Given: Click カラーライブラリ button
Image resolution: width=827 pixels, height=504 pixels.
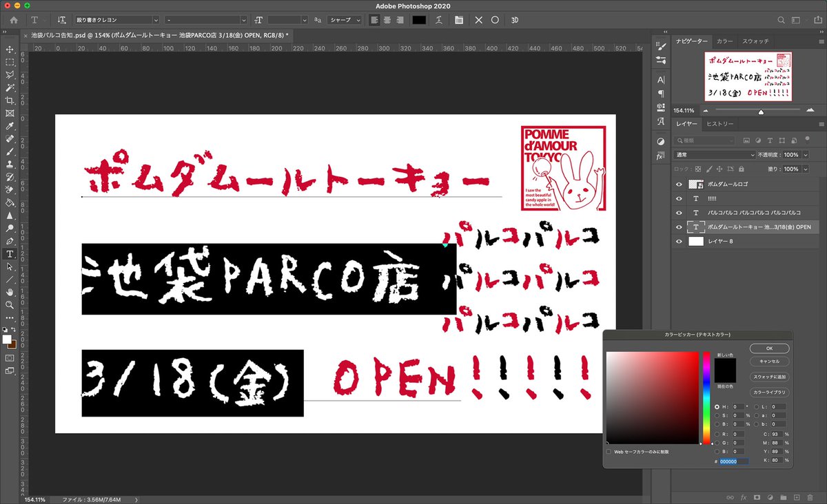Looking at the screenshot, I should click(x=769, y=392).
